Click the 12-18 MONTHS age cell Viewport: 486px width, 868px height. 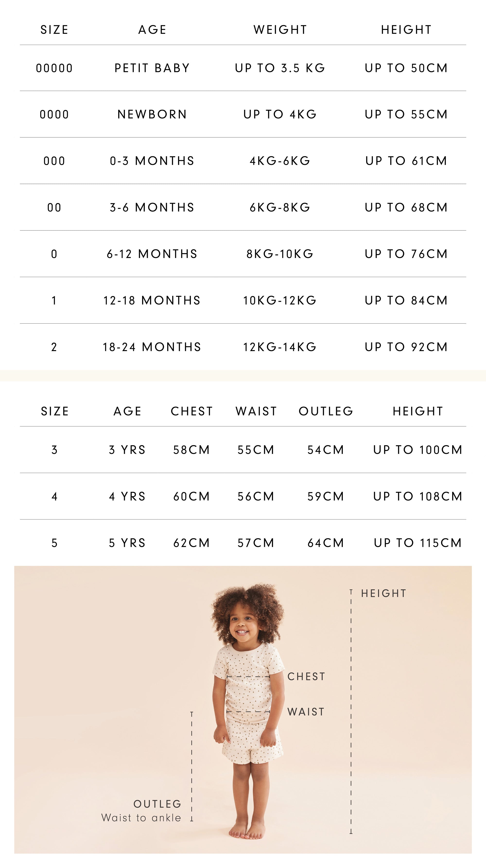click(x=152, y=301)
